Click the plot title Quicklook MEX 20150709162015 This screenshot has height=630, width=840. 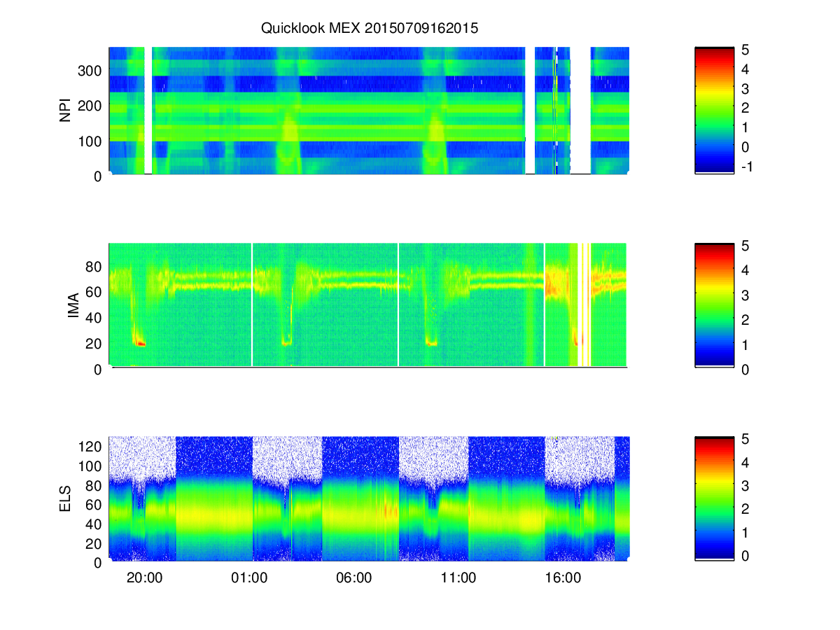coord(369,29)
